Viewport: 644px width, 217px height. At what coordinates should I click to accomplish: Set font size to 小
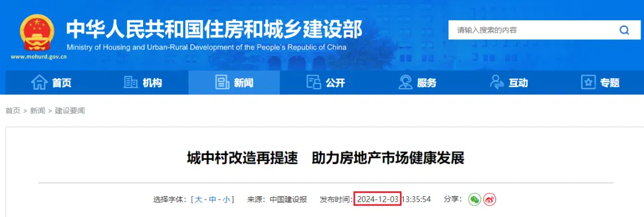(227, 200)
